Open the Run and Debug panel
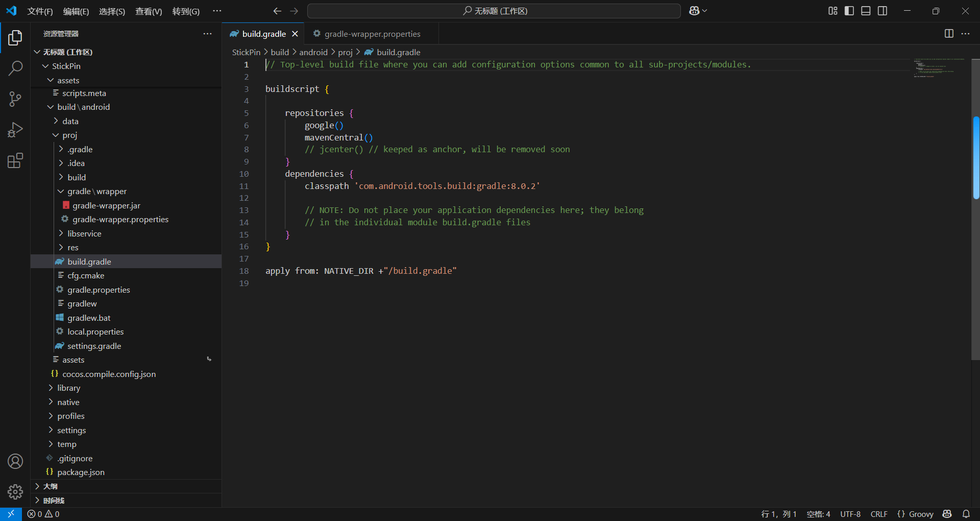980x521 pixels. point(15,130)
